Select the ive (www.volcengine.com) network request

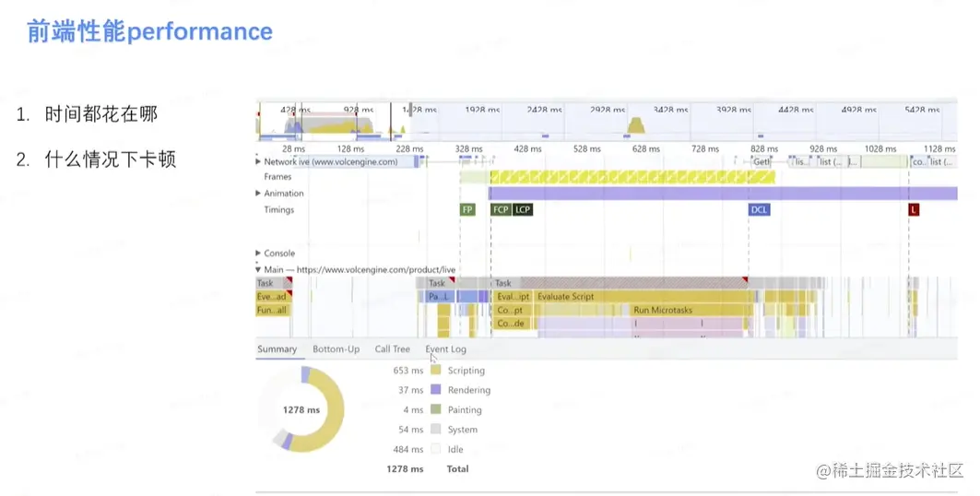[355, 161]
